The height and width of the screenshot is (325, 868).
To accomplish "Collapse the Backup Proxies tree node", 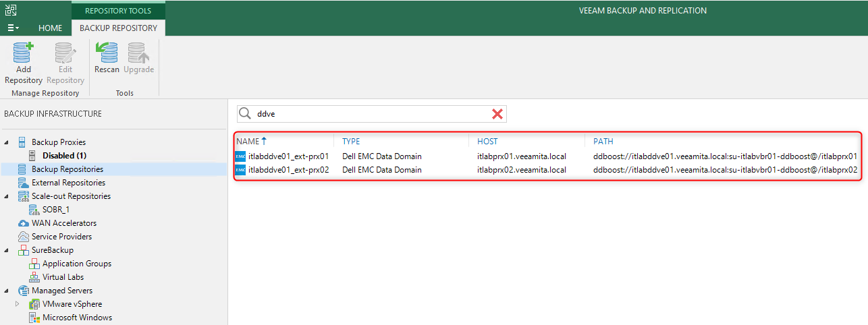I will pyautogui.click(x=7, y=142).
